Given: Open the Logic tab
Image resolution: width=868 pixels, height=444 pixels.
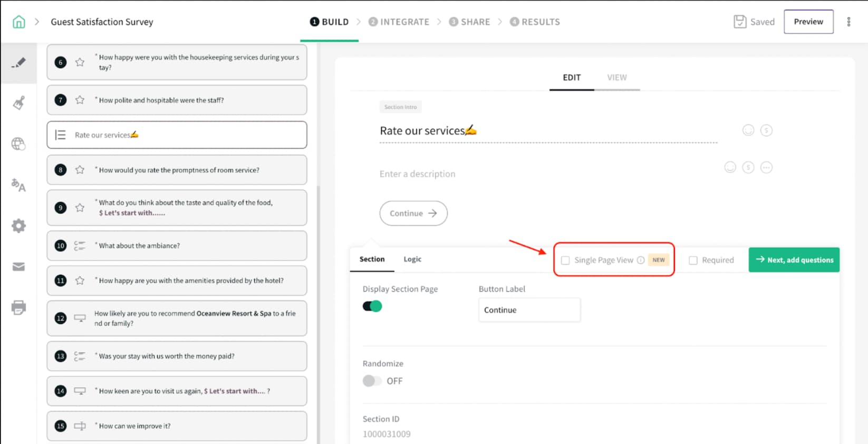Looking at the screenshot, I should (x=412, y=259).
